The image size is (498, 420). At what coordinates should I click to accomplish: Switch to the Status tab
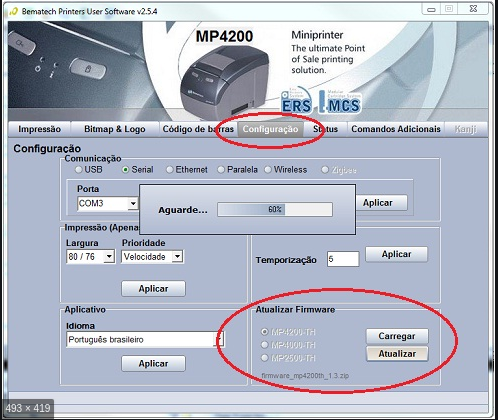pyautogui.click(x=325, y=129)
